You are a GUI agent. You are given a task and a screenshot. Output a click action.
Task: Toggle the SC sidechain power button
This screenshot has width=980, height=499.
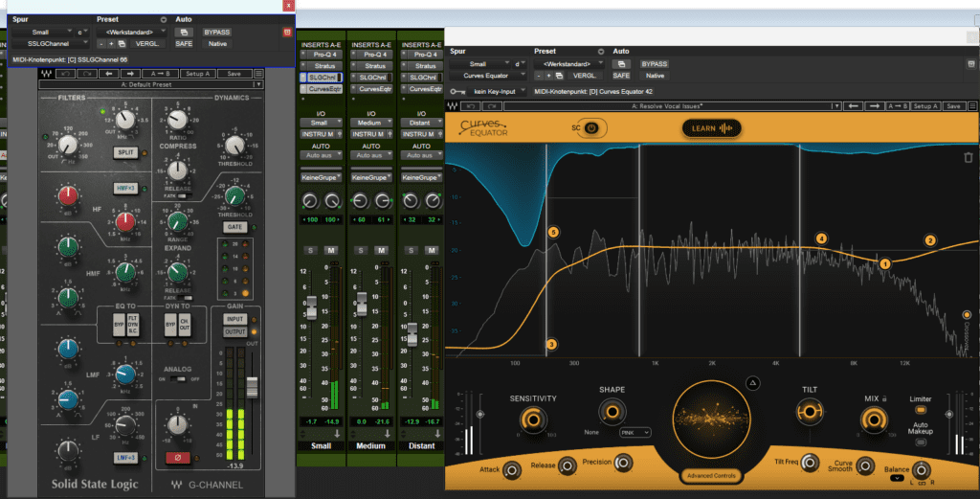click(x=590, y=128)
